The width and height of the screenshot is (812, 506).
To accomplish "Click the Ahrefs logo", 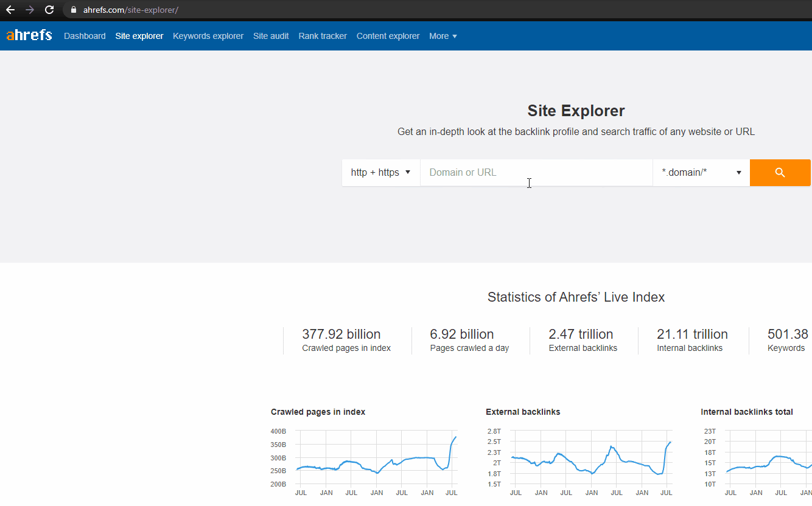I will [29, 35].
